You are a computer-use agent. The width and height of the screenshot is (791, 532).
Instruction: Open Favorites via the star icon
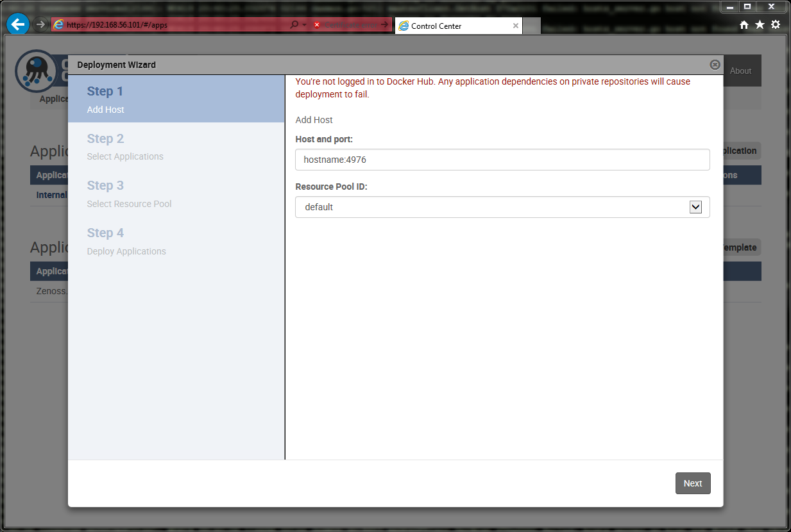(760, 24)
